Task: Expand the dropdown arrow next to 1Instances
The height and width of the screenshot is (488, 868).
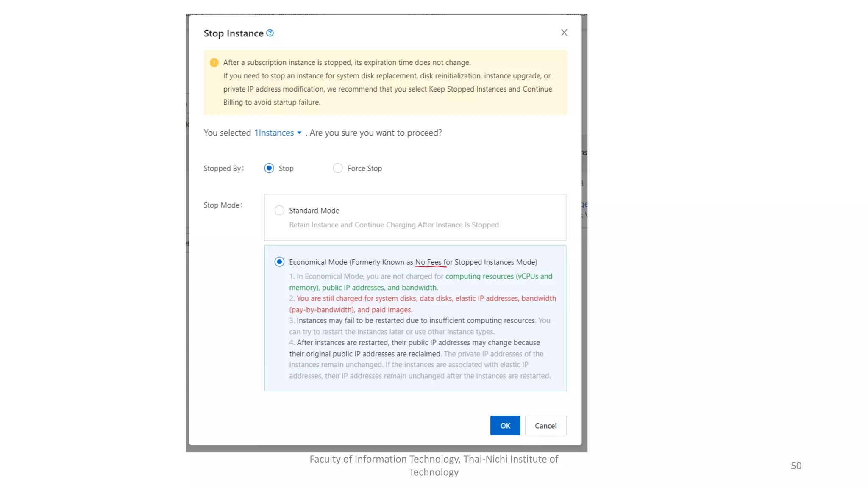Action: (x=299, y=133)
